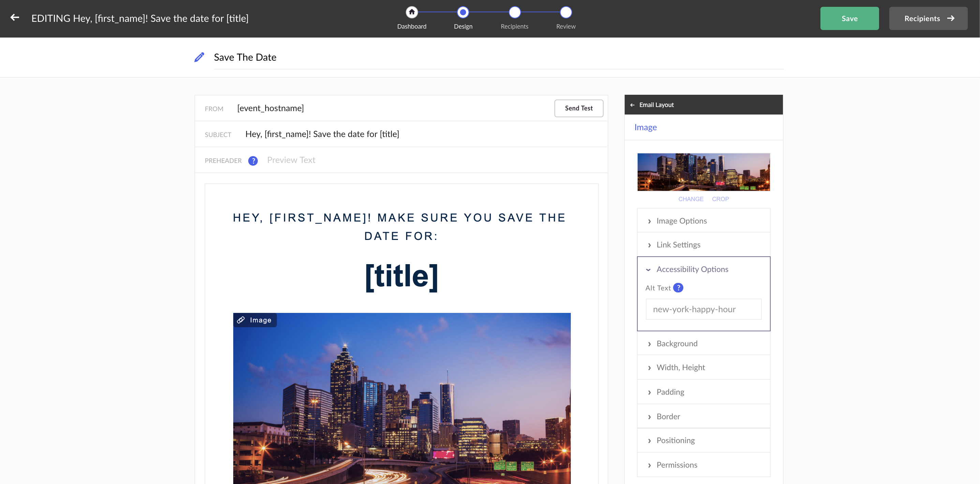980x484 pixels.
Task: Open the Review step label
Action: click(566, 26)
